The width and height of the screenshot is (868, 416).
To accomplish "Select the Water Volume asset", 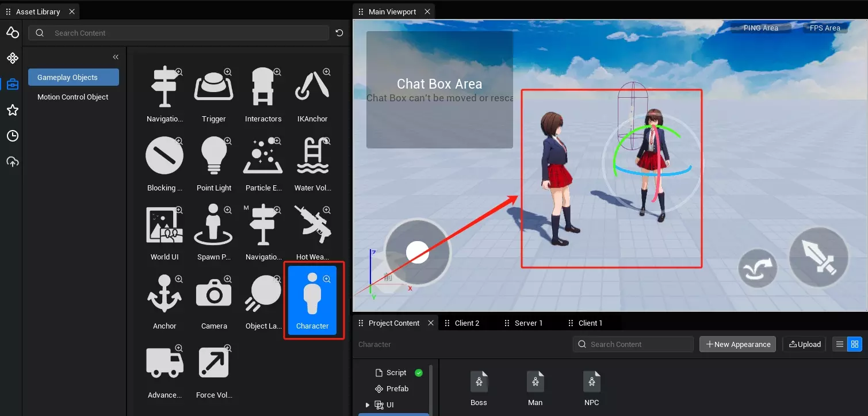I will click(x=312, y=164).
